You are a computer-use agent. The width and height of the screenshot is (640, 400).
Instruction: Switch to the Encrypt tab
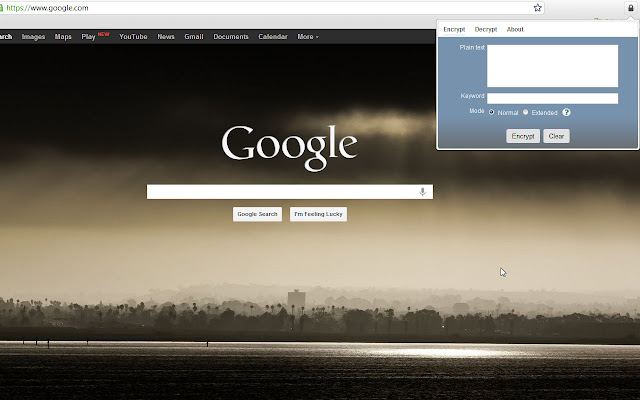[454, 29]
